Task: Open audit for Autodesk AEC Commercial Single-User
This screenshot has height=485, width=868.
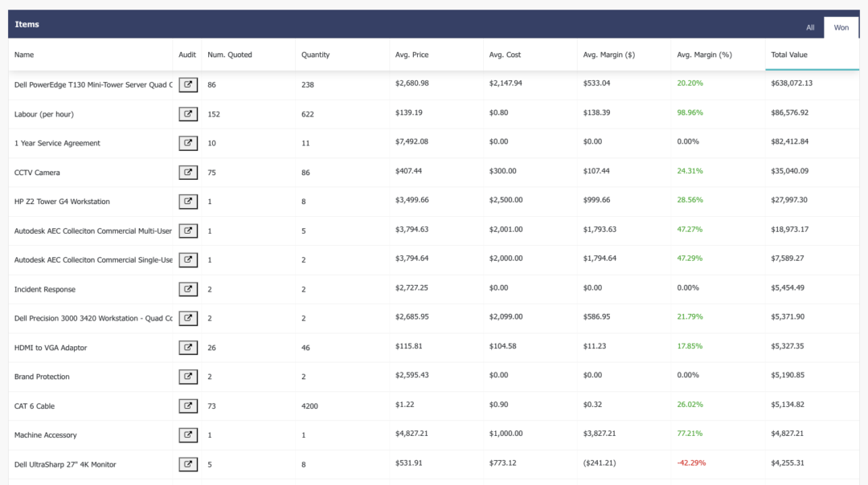Action: coord(188,259)
